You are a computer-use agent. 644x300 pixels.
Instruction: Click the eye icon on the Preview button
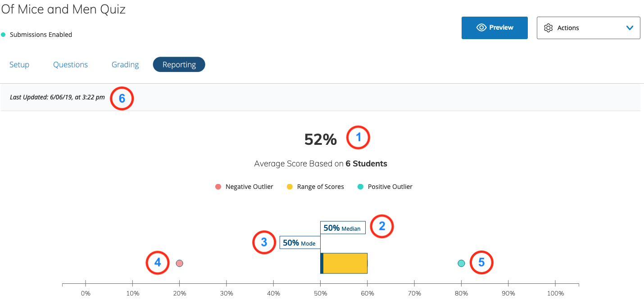click(481, 28)
